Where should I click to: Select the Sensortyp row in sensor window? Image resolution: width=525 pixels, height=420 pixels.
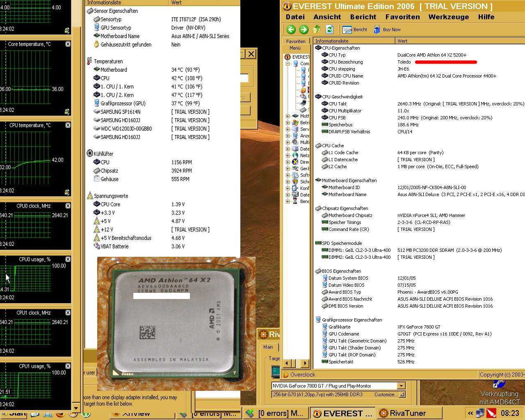pyautogui.click(x=163, y=19)
